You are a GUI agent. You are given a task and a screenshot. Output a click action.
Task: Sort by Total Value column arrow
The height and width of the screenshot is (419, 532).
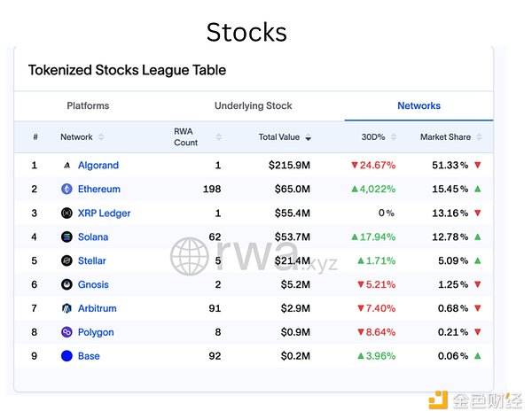click(309, 137)
